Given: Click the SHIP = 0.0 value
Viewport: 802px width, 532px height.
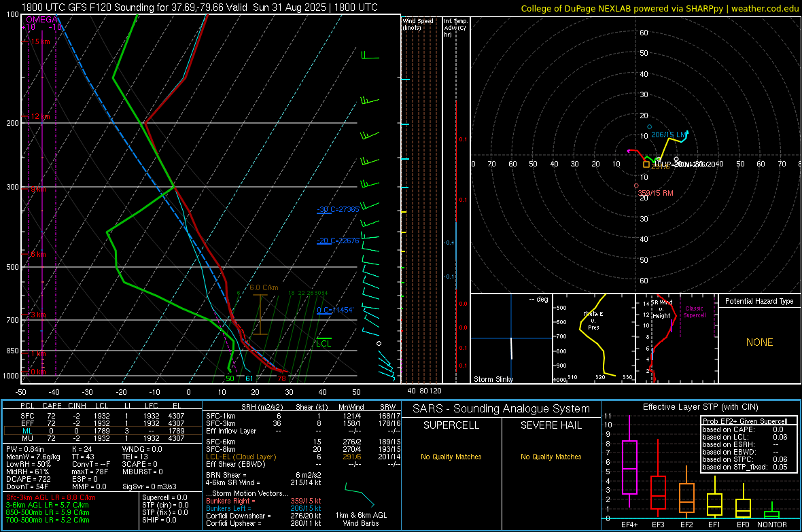Looking at the screenshot, I should (x=159, y=520).
